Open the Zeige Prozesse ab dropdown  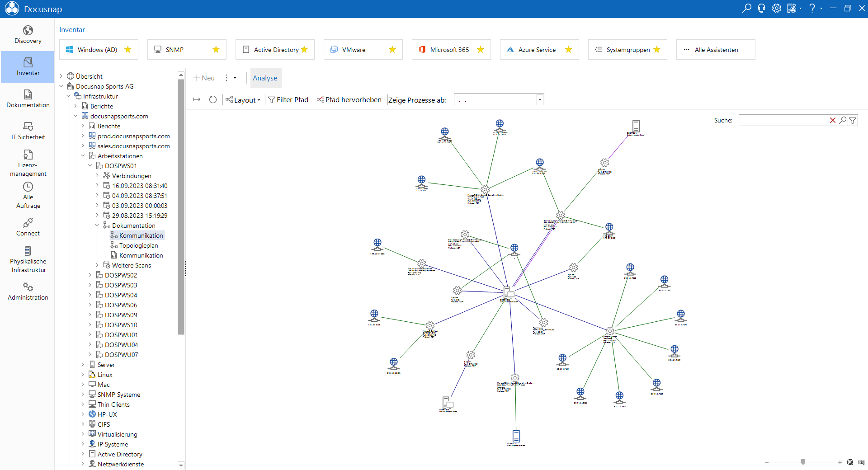tap(540, 100)
